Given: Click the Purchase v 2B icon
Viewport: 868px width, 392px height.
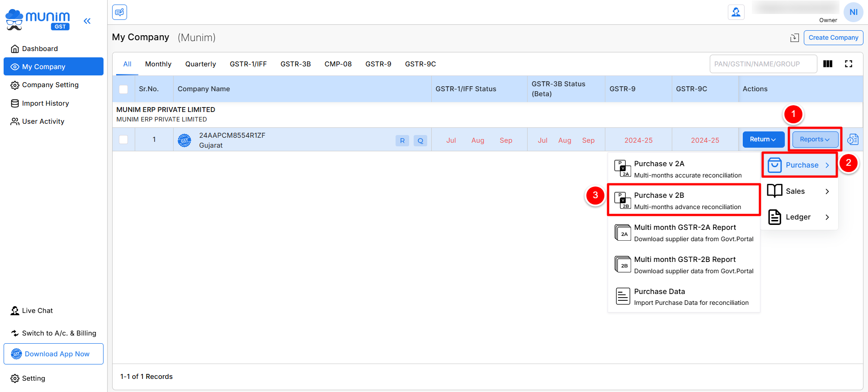Looking at the screenshot, I should click(x=623, y=200).
